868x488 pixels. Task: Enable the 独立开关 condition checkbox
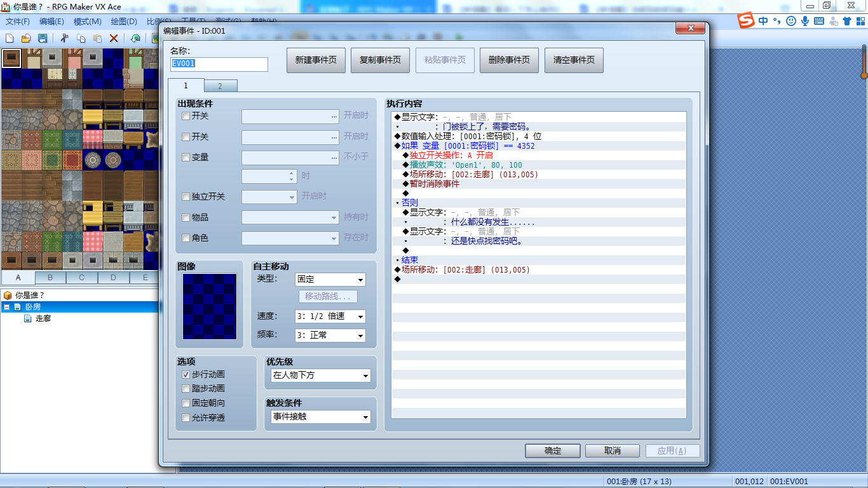186,197
